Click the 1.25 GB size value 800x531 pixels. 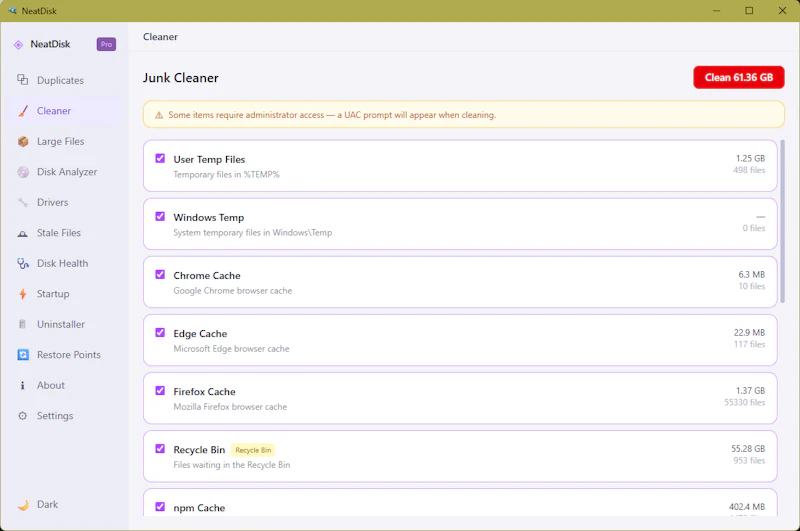750,159
